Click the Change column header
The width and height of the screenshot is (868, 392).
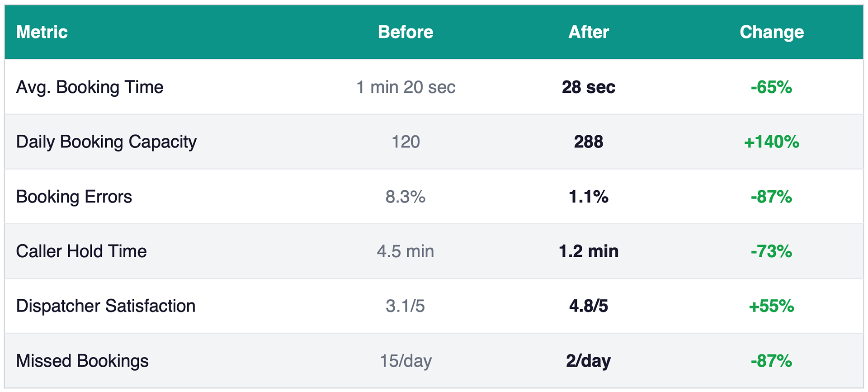[772, 32]
